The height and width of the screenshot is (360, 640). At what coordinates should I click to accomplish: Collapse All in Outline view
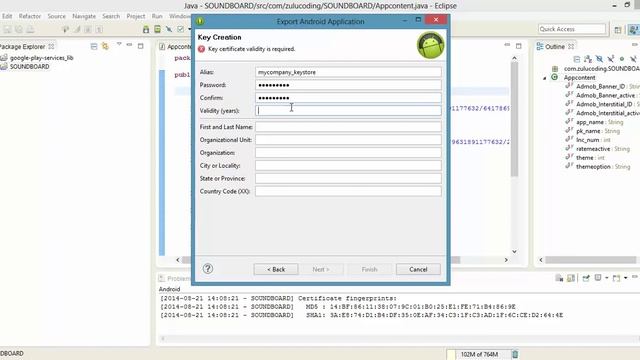click(x=577, y=60)
